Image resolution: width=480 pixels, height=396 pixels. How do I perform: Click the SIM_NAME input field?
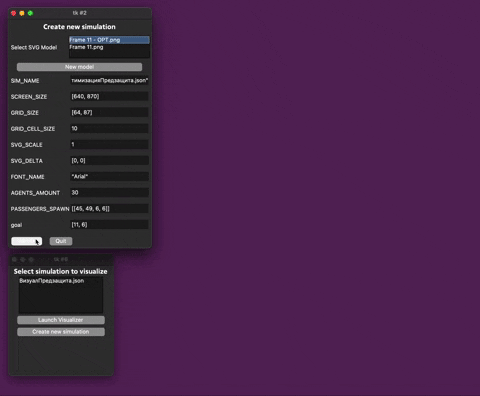coord(109,80)
